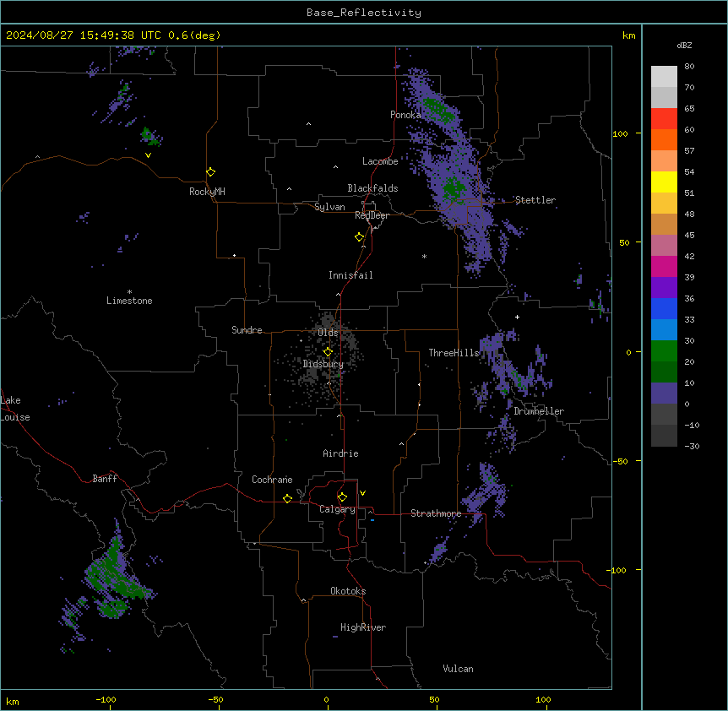Image resolution: width=728 pixels, height=711 pixels.
Task: Click the light gray 80 dBZ swatch
Action: pyautogui.click(x=664, y=76)
